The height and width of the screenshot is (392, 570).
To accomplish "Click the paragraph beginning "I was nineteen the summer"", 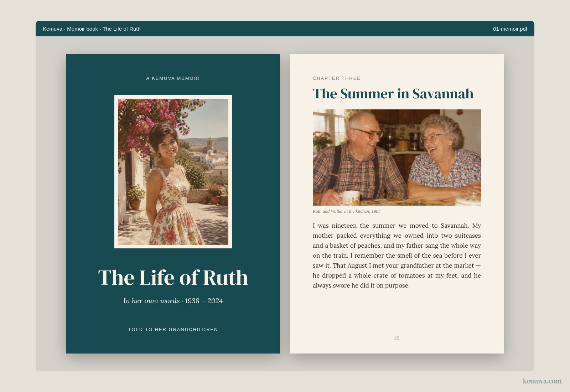I will pos(397,256).
